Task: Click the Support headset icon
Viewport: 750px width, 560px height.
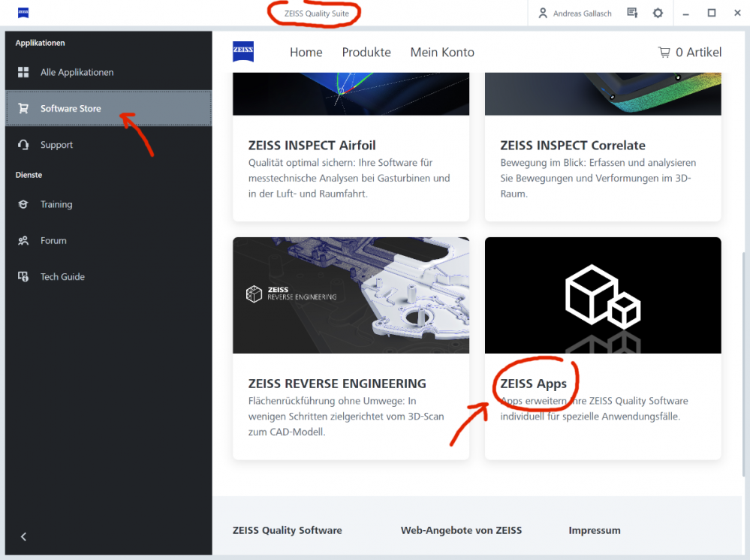Action: 24,145
